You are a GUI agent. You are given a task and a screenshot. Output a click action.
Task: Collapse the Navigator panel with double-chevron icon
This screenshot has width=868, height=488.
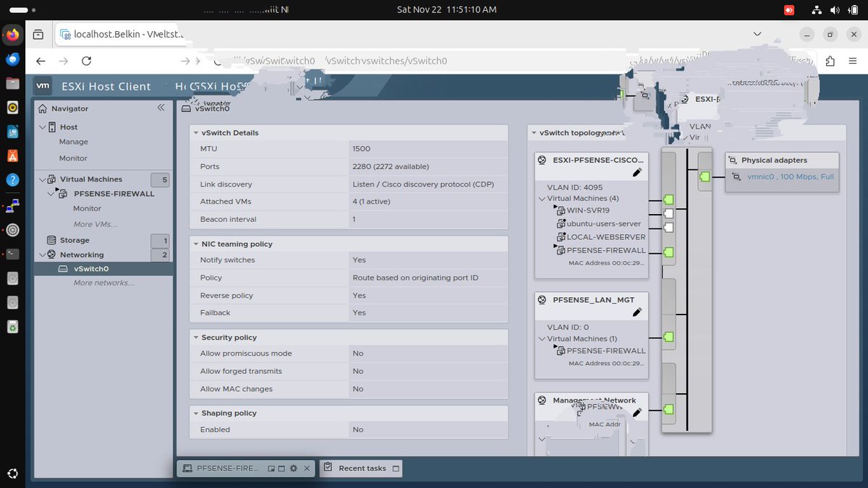coord(161,108)
